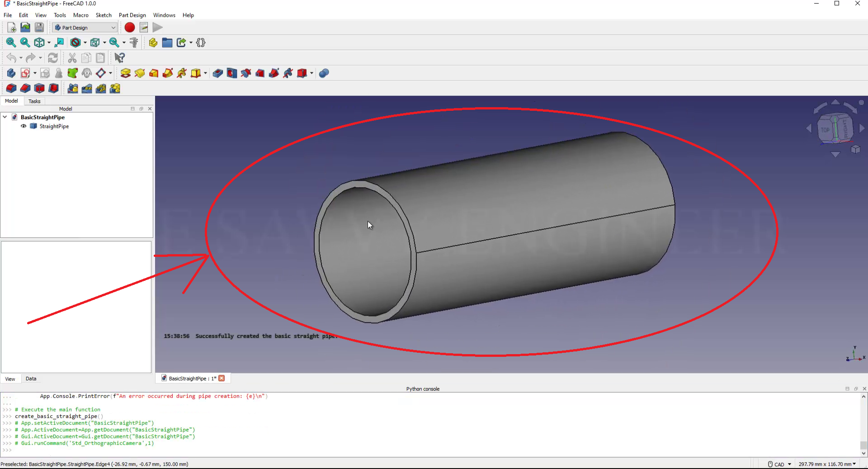The height and width of the screenshot is (469, 868).
Task: Click the Measure caliper icon
Action: pyautogui.click(x=134, y=43)
